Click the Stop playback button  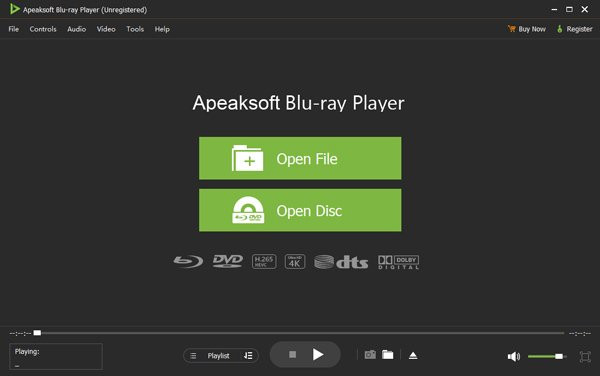point(292,355)
